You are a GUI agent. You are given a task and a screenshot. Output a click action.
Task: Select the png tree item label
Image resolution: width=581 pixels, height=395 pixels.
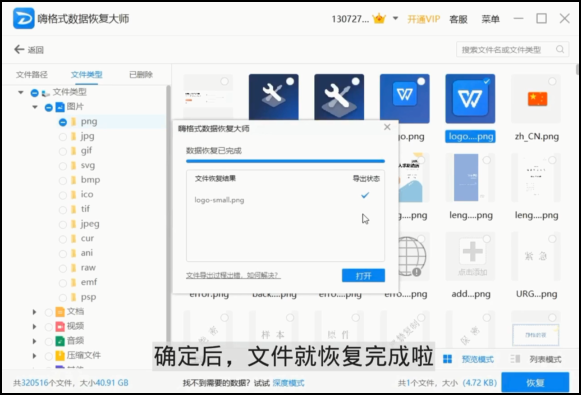(x=89, y=122)
